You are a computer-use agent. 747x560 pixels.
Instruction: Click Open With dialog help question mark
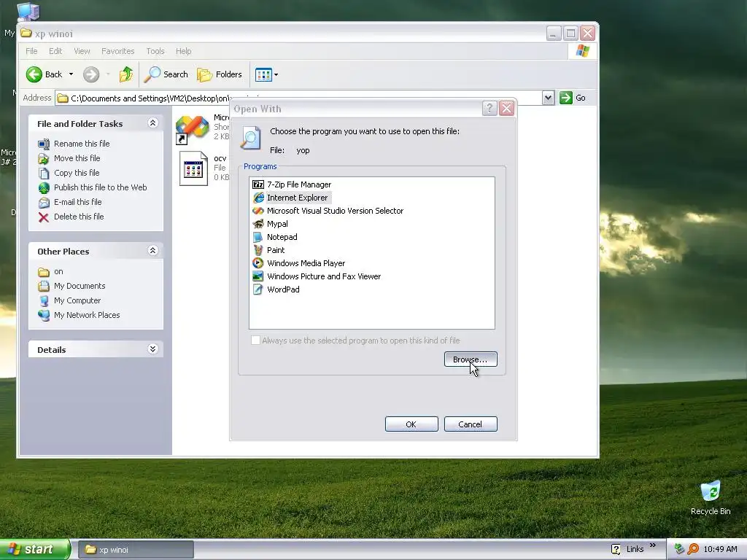click(x=489, y=109)
